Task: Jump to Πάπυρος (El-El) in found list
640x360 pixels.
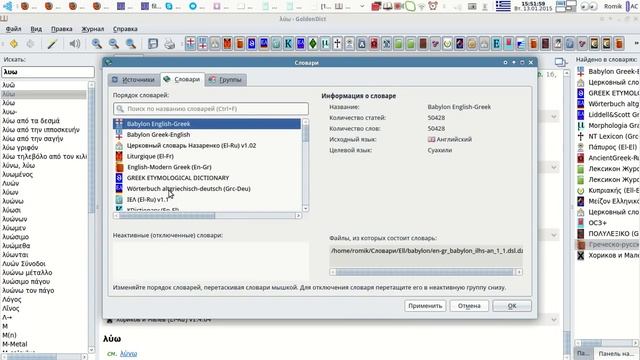Action: coord(607,147)
